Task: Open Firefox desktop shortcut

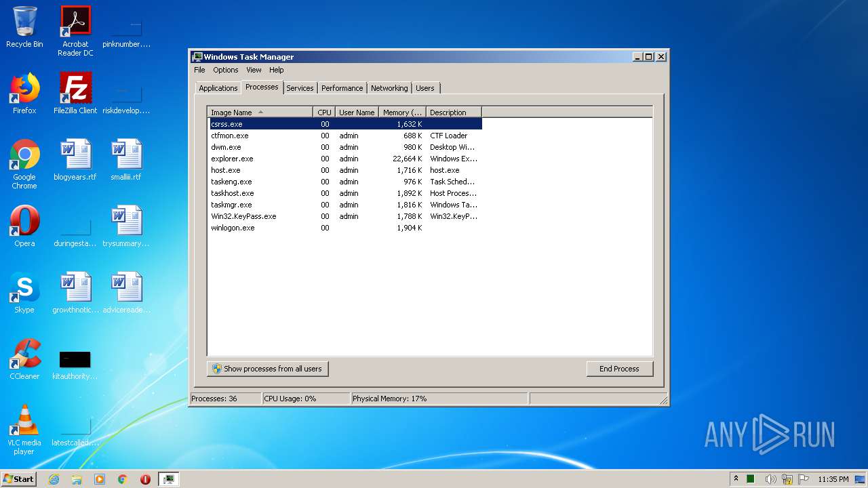Action: tap(24, 94)
